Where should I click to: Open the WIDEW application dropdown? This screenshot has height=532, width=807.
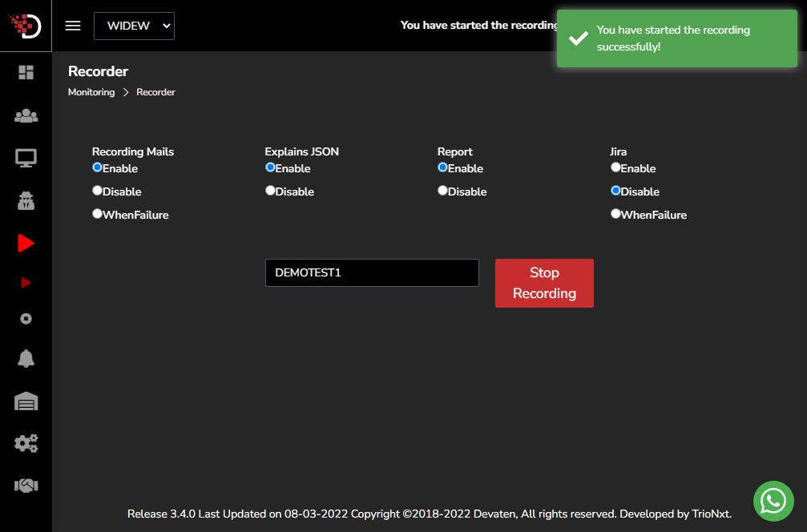[x=134, y=26]
